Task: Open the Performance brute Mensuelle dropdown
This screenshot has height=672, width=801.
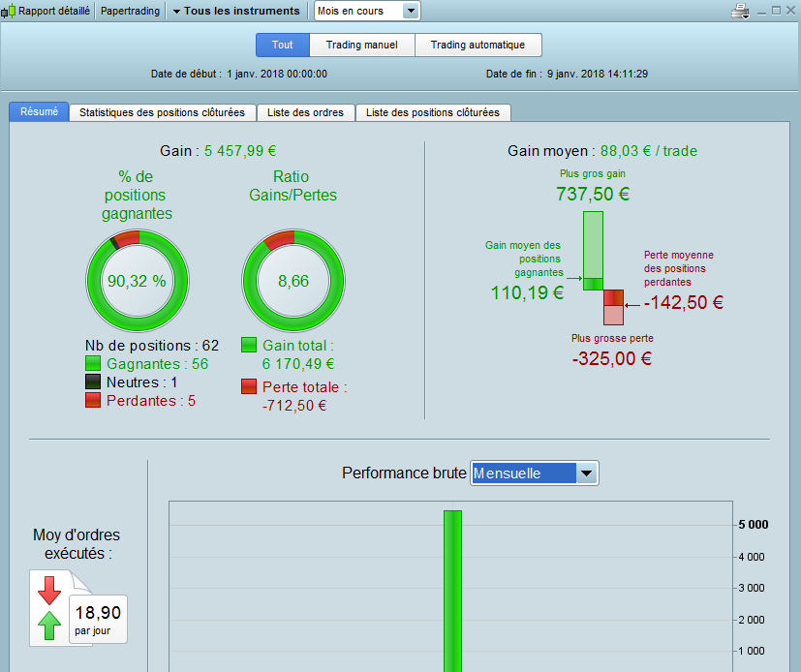Action: coord(535,473)
